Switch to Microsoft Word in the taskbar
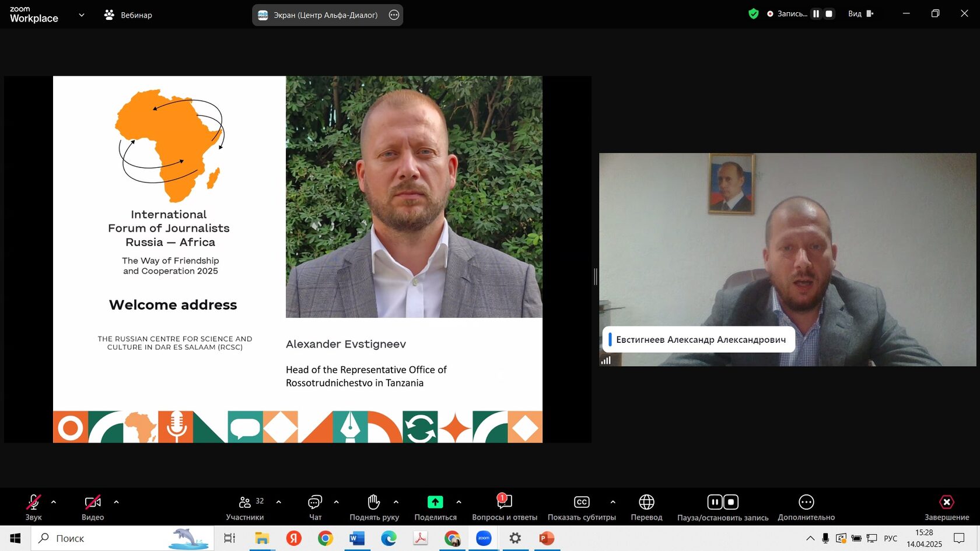The width and height of the screenshot is (980, 551). pyautogui.click(x=357, y=538)
